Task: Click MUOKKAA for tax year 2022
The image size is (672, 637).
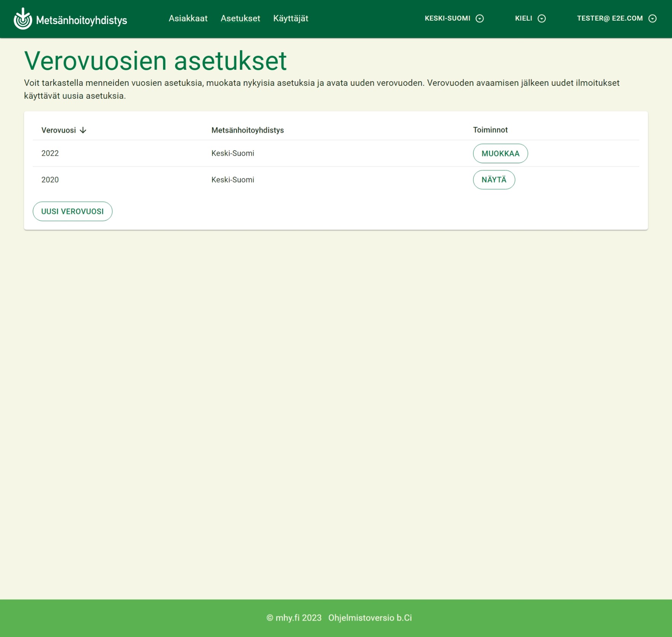Action: click(x=500, y=153)
